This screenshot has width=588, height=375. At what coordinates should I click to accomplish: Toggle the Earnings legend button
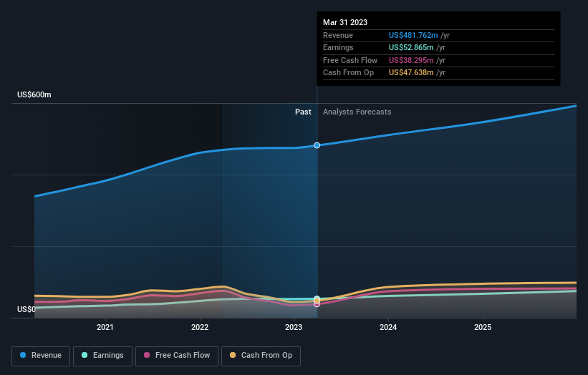(102, 356)
